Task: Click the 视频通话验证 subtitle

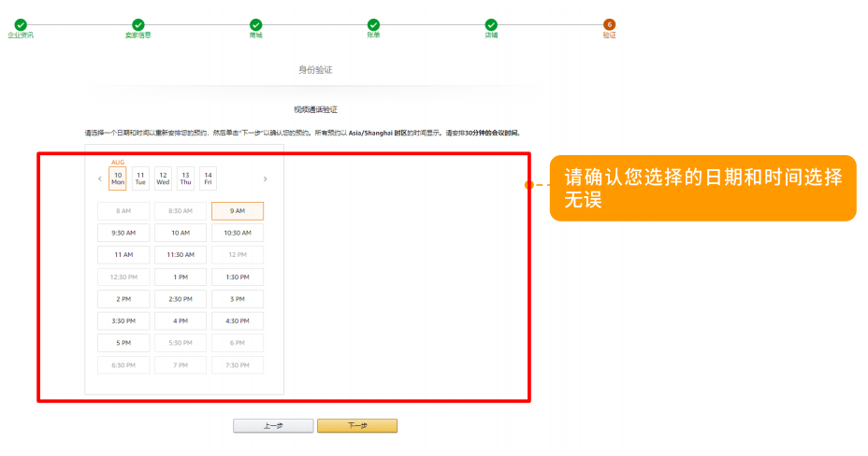Action: click(x=315, y=109)
